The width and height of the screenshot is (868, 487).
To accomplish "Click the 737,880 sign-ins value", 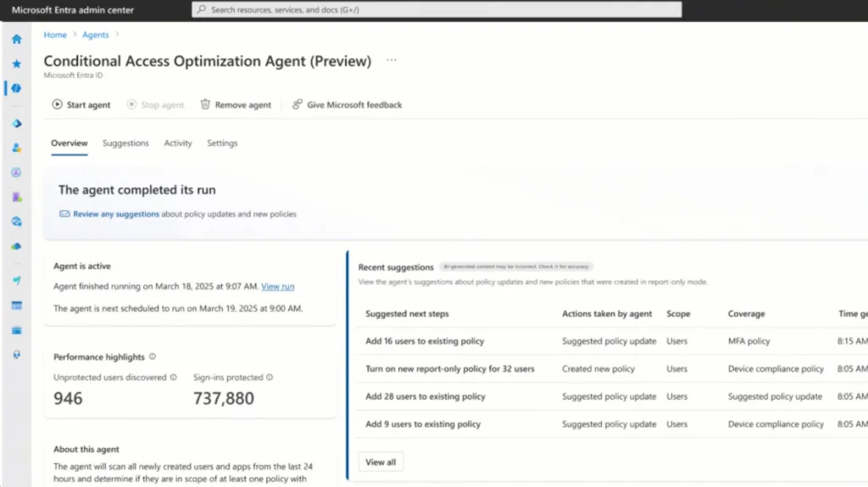I will tap(224, 399).
